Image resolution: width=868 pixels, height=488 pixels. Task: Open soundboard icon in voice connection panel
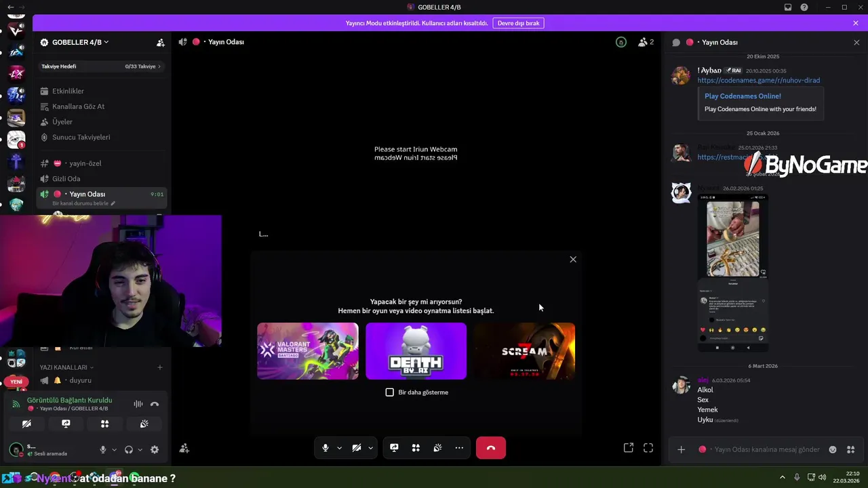[x=144, y=424]
